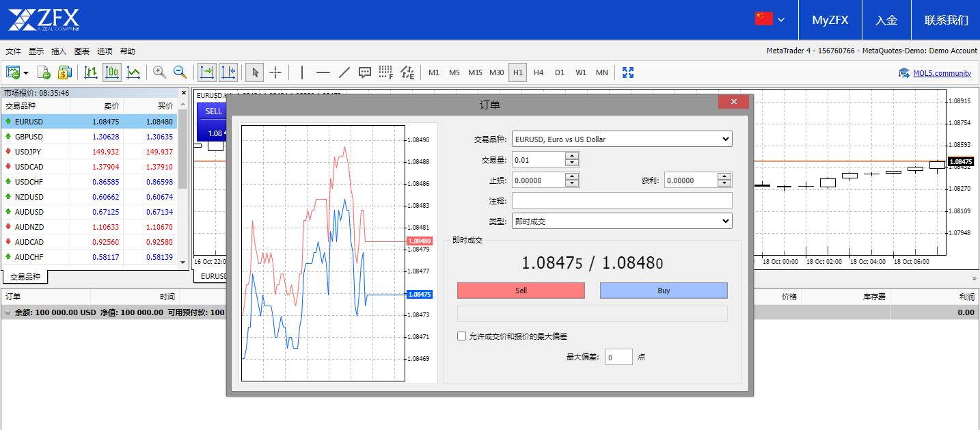Click the blue Buy button
Screen dimensions: 980x430
click(664, 291)
